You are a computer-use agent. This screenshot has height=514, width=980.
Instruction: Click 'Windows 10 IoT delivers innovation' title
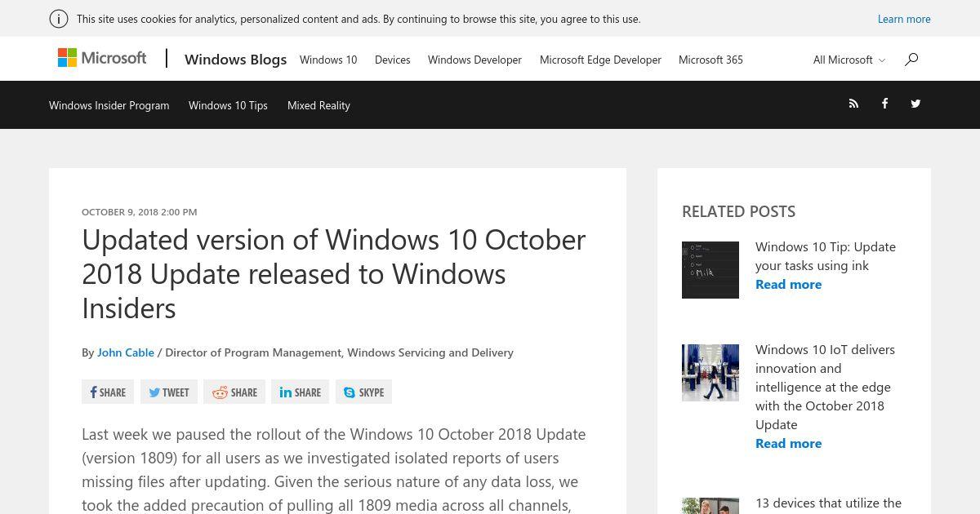[x=825, y=387]
